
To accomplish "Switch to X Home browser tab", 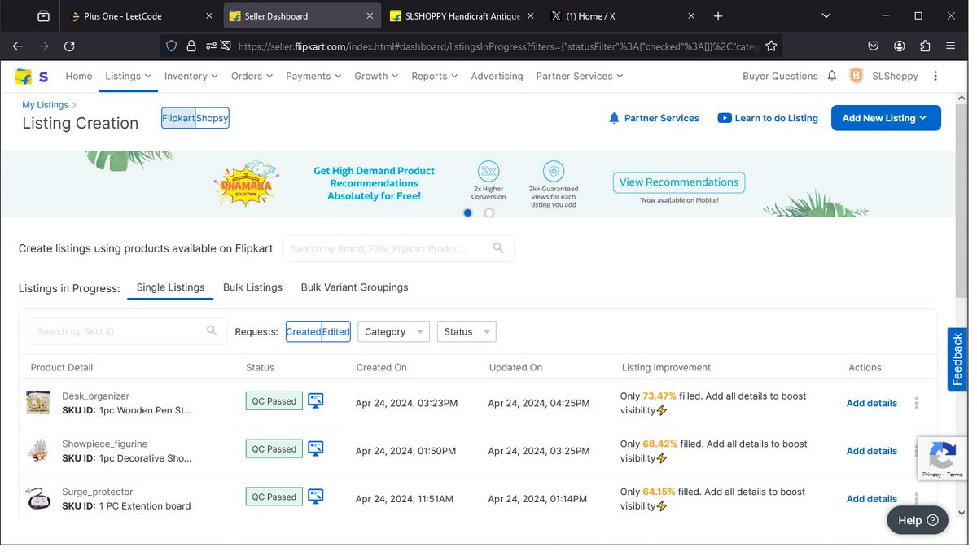I will (x=623, y=16).
